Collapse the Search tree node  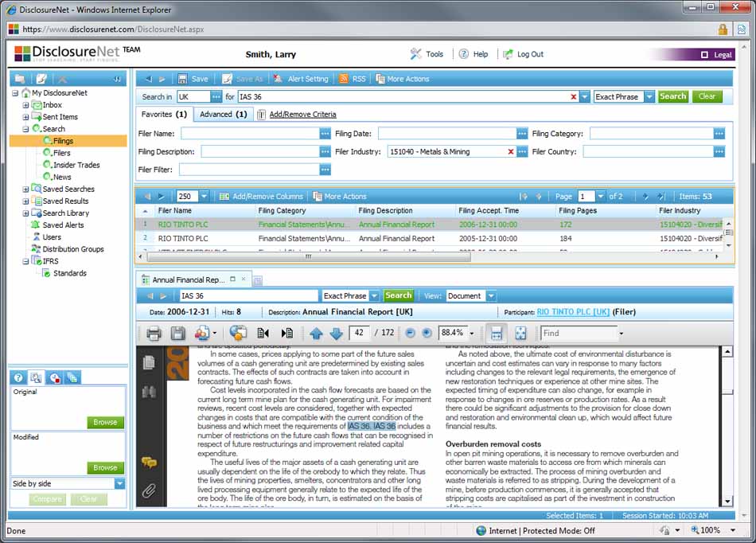pos(25,129)
